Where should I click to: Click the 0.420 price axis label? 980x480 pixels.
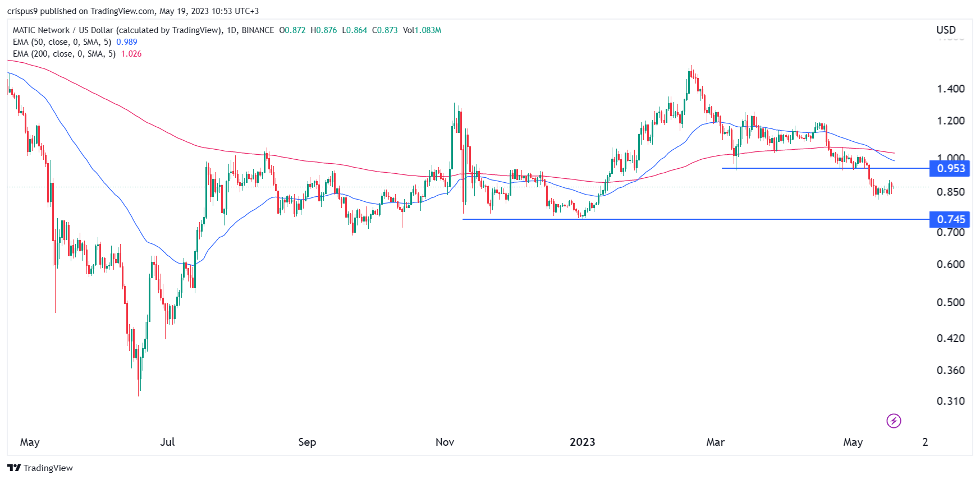pos(951,338)
